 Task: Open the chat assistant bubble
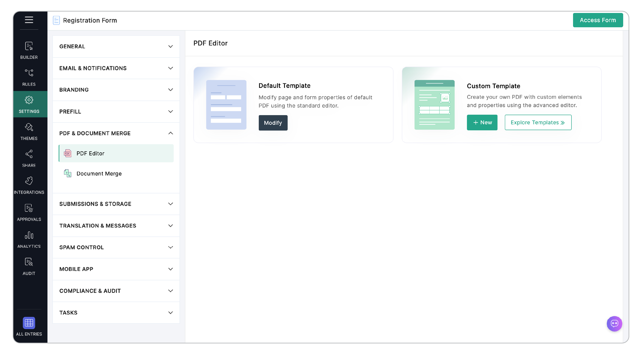pos(614,324)
